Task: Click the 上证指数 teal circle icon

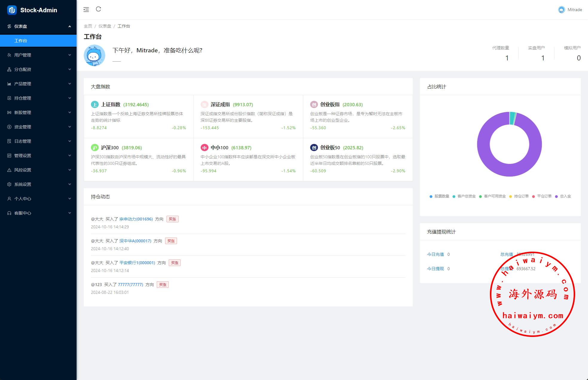Action: pos(95,104)
